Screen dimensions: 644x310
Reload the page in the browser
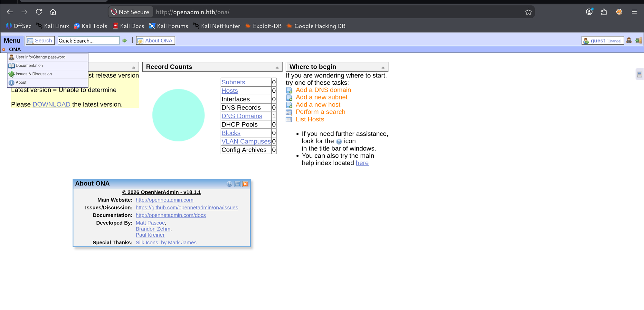(39, 12)
